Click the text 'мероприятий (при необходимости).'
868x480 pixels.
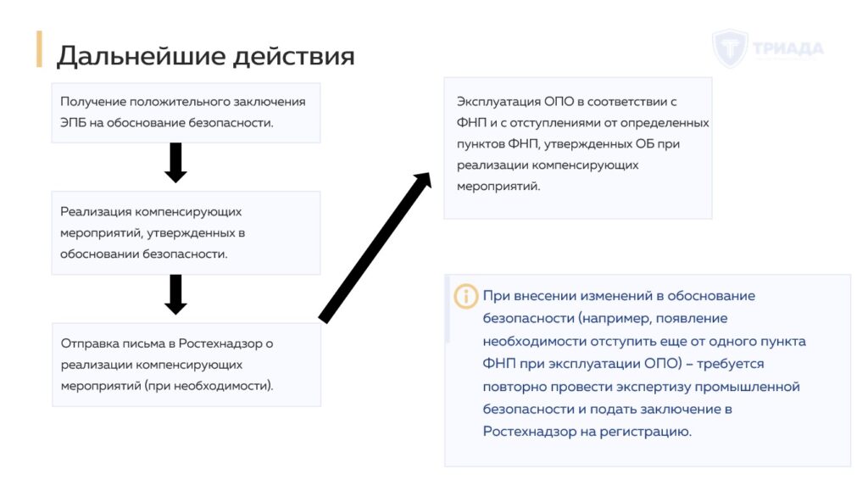167,386
